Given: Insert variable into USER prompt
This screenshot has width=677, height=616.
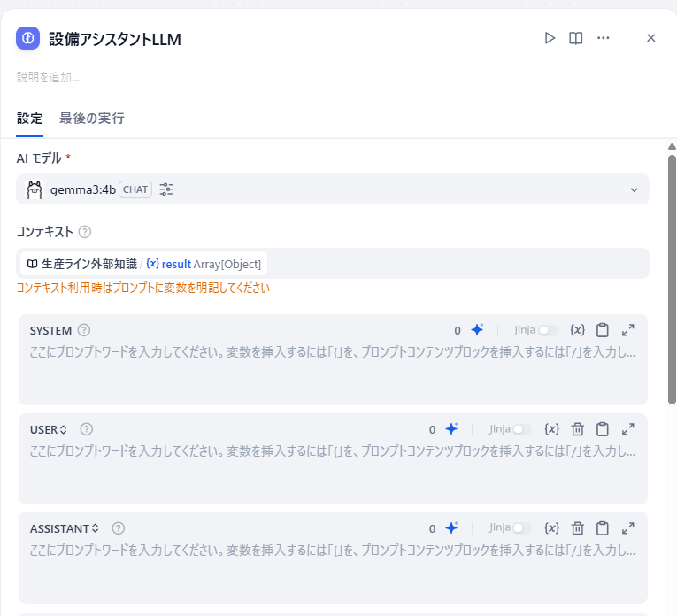Looking at the screenshot, I should 552,429.
